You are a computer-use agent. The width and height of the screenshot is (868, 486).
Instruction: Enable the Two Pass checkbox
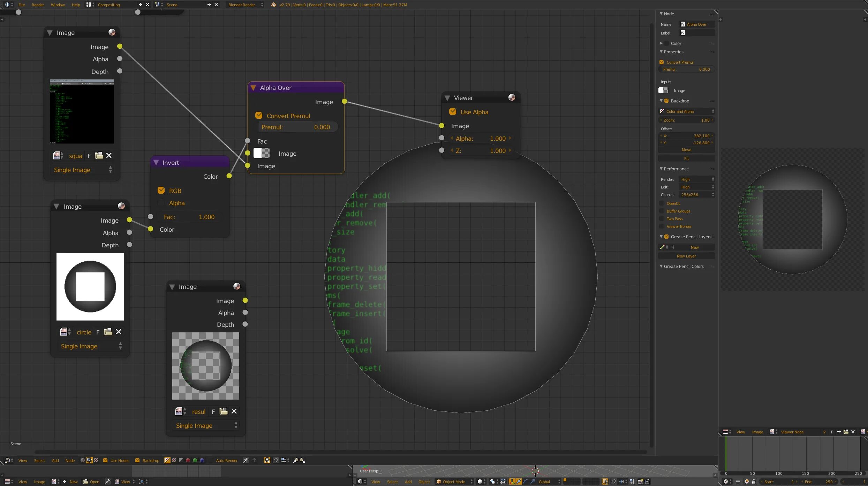tap(662, 218)
